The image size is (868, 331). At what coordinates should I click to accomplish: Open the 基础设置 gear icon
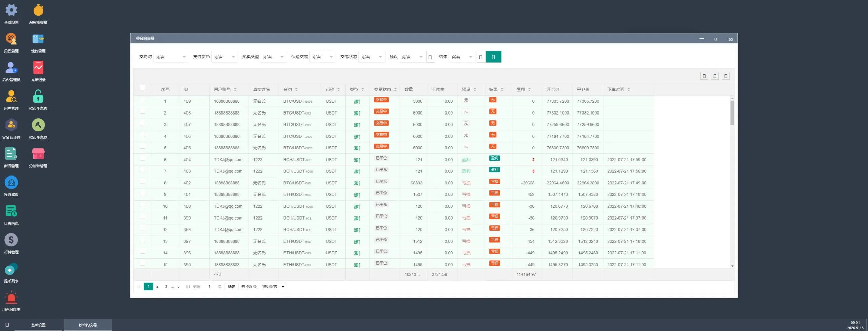click(11, 10)
